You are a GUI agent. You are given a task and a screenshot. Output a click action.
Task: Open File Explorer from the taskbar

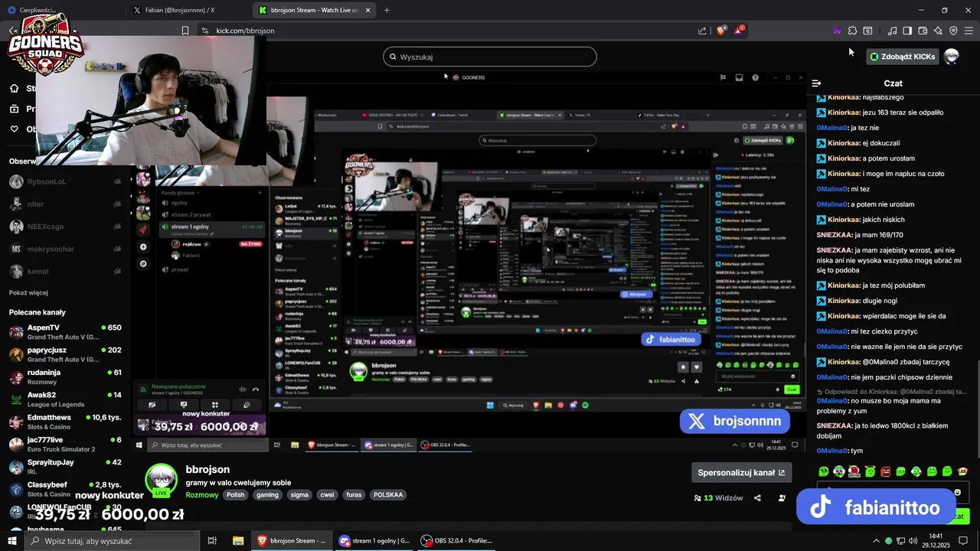238,541
